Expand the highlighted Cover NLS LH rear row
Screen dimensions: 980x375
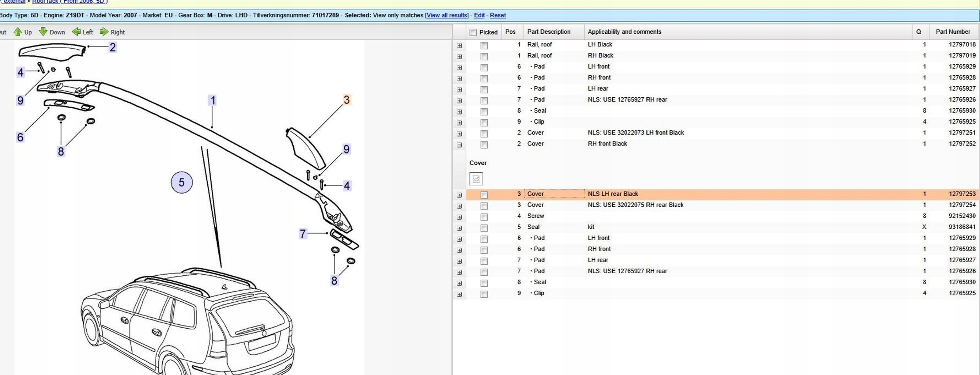click(459, 195)
